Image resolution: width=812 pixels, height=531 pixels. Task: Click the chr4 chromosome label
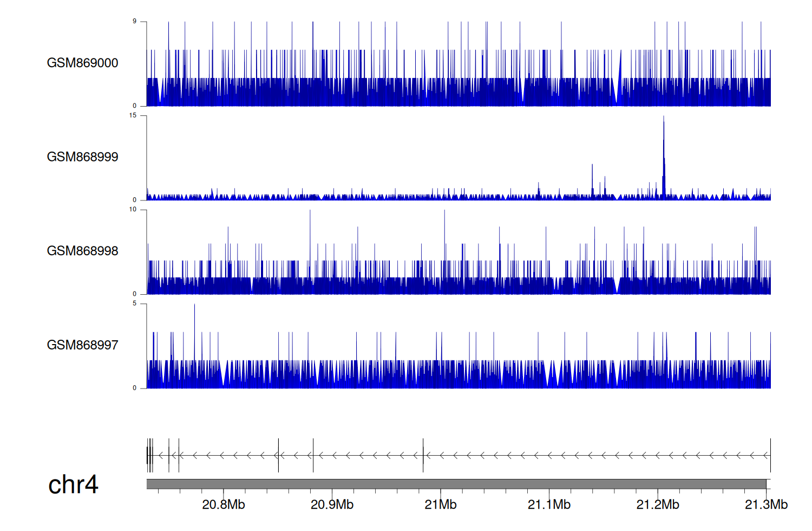coord(73,484)
